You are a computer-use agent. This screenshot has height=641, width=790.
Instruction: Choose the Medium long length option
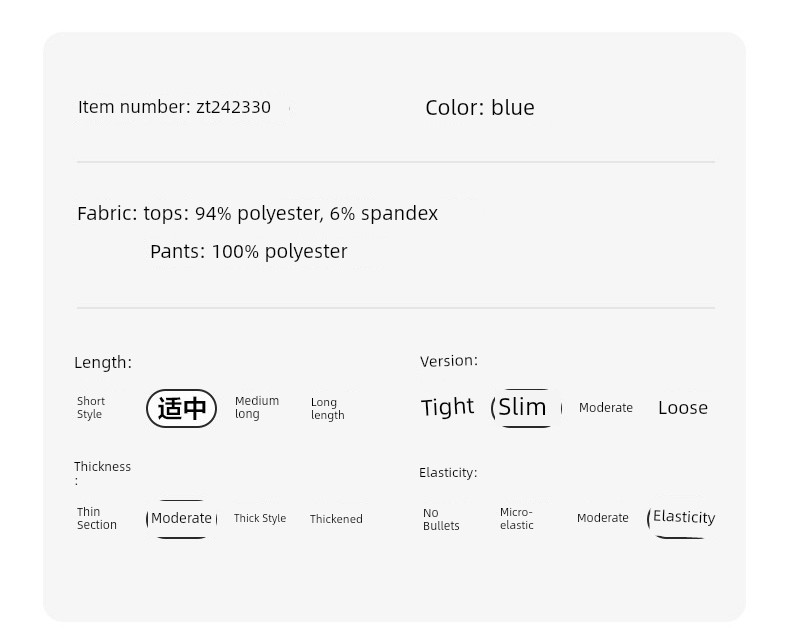tap(256, 407)
